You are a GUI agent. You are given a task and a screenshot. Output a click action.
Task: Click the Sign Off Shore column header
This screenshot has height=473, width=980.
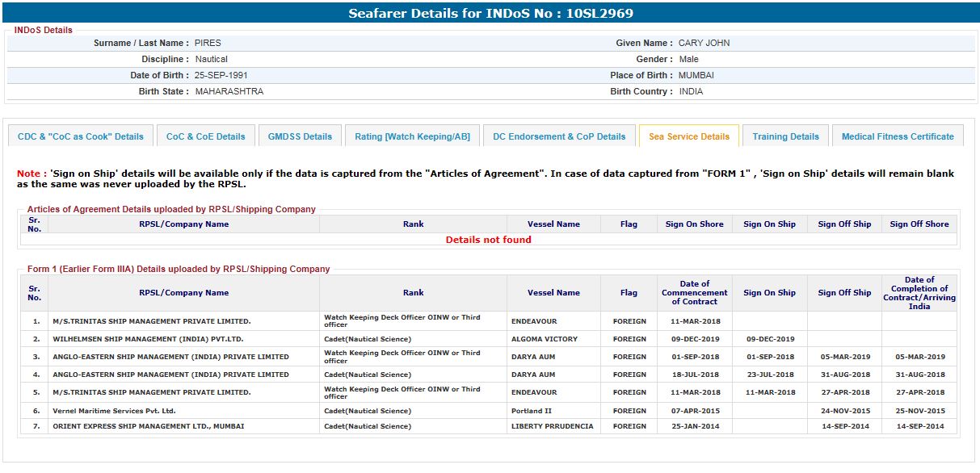(919, 224)
